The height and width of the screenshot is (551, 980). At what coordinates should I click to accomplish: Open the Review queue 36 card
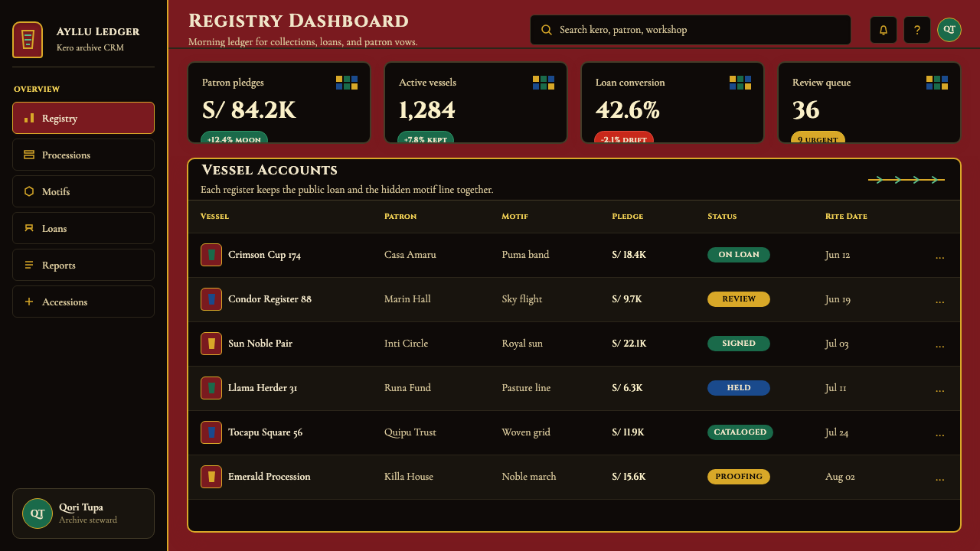(x=870, y=103)
